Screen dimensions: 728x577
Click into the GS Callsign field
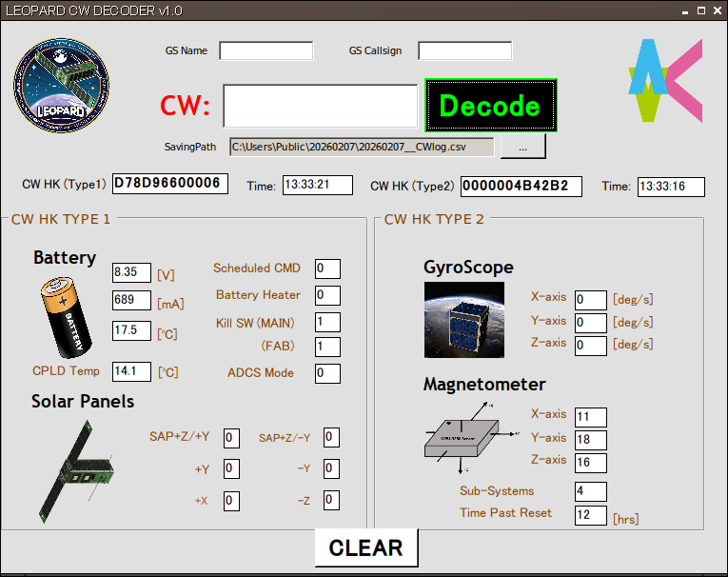464,50
